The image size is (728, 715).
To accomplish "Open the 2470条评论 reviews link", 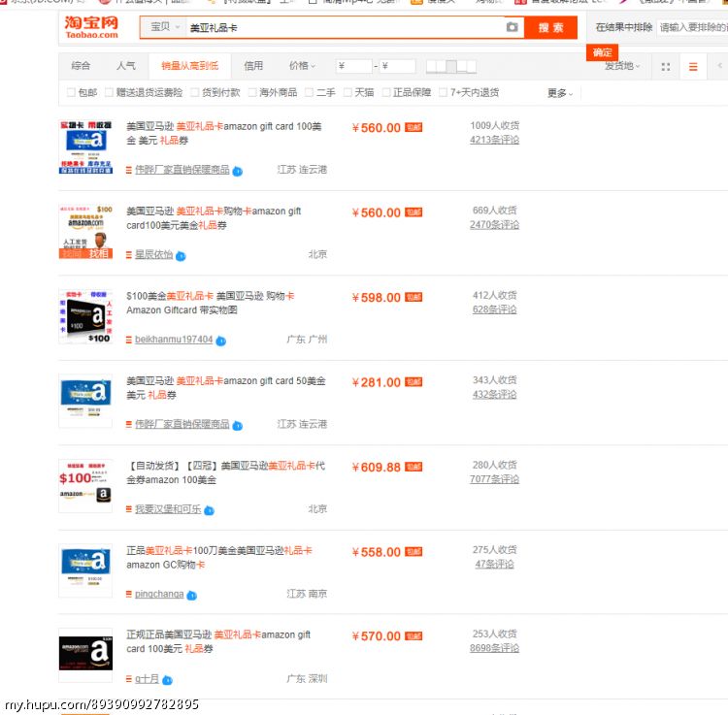I will 494,224.
